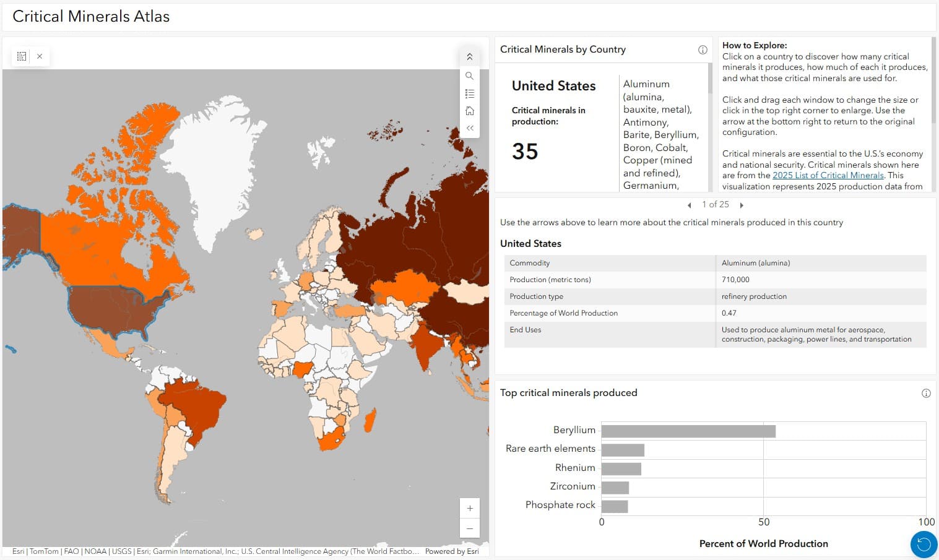The height and width of the screenshot is (560, 939).
Task: Reset map to default home extent
Action: coord(470,111)
